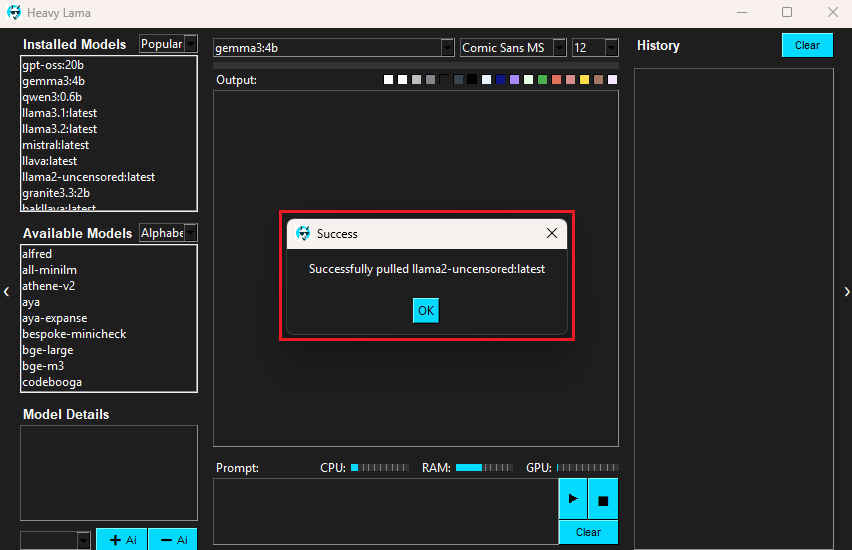Click OK in the Success dialog
Image resolution: width=852 pixels, height=550 pixels.
(x=426, y=310)
